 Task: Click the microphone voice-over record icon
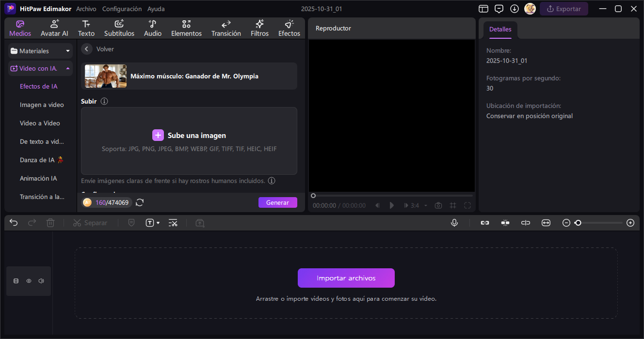454,223
